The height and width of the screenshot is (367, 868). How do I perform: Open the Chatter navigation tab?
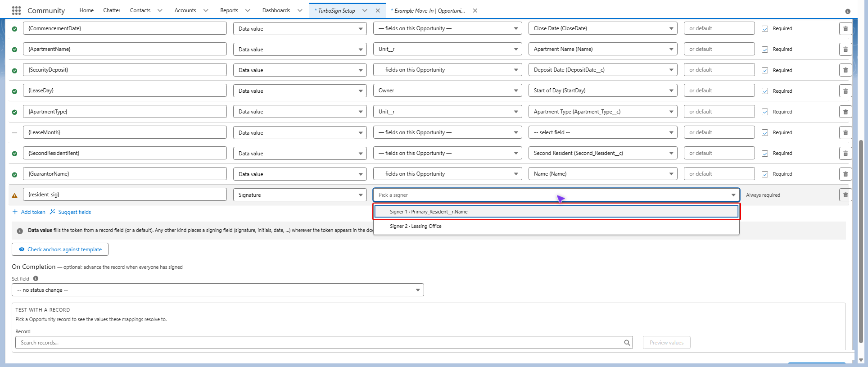click(x=112, y=10)
